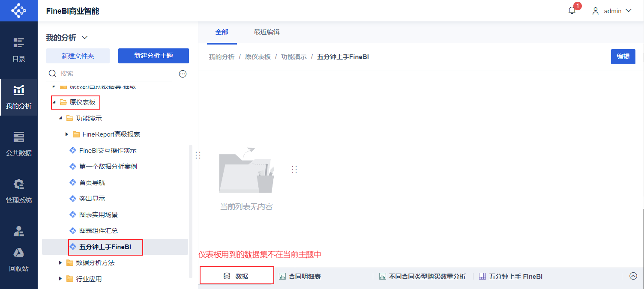Open the 数据 bottom tab
The height and width of the screenshot is (289, 644).
click(x=237, y=275)
